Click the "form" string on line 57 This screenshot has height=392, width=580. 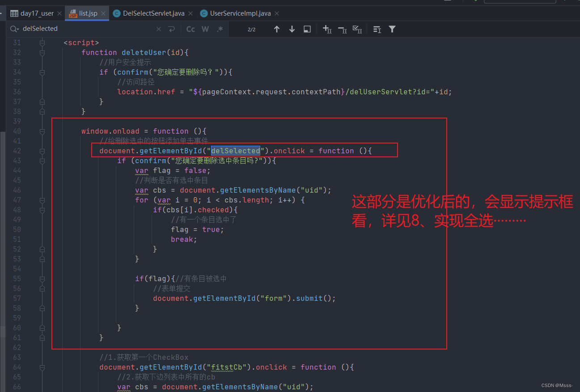pos(274,299)
